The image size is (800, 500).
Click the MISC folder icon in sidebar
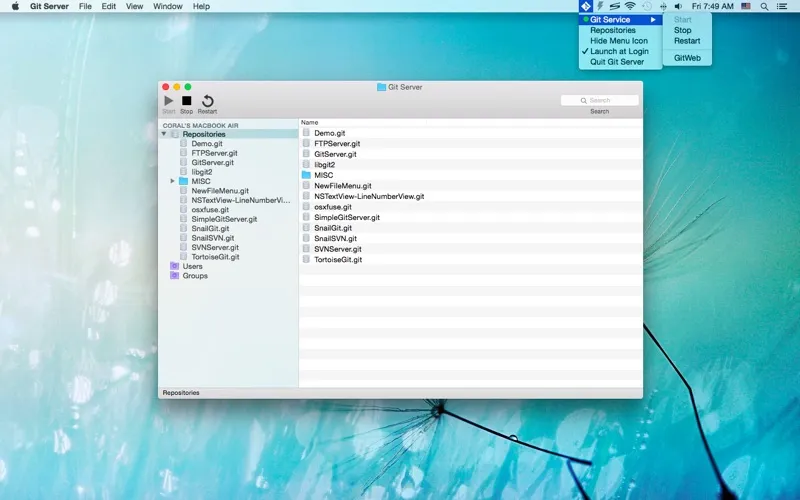pos(183,181)
